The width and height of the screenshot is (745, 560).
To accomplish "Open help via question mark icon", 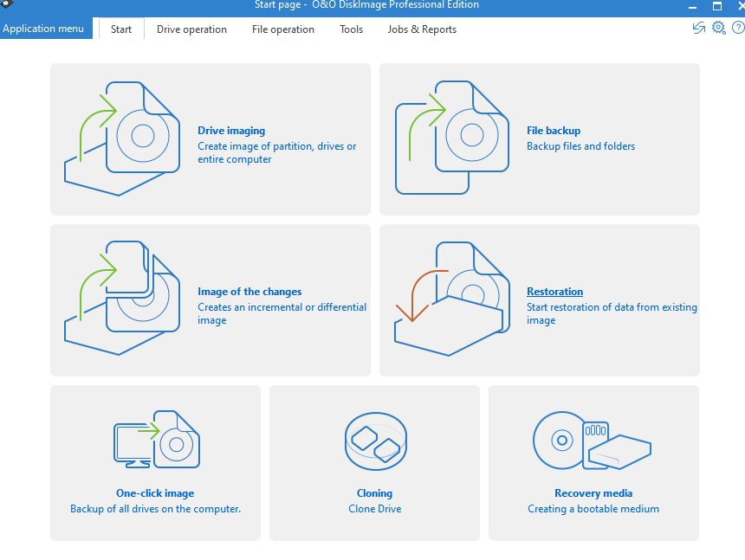I will coord(738,28).
